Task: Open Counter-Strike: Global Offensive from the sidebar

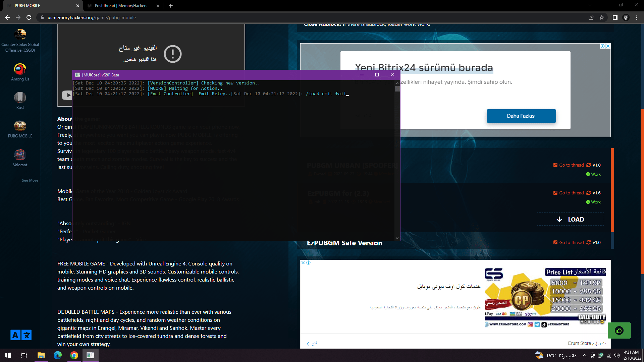Action: tap(20, 34)
